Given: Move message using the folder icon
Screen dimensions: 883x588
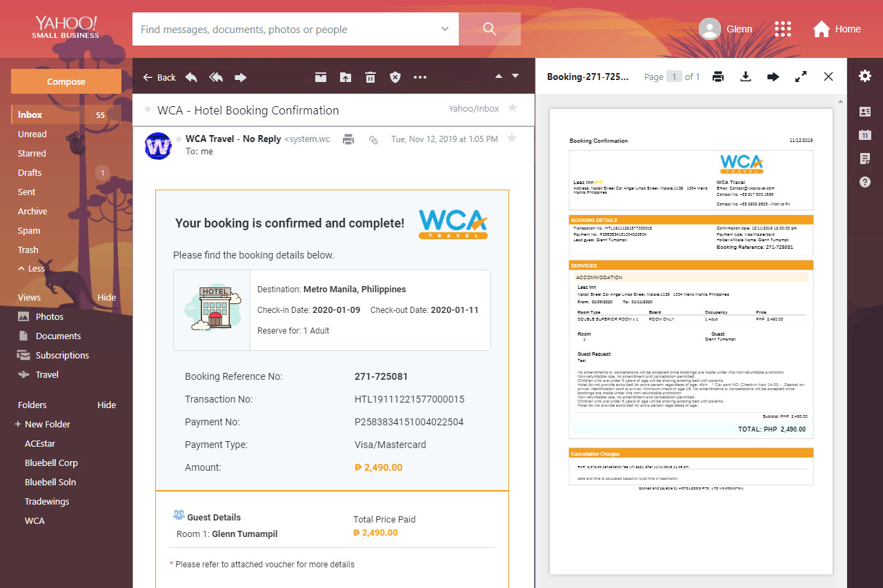Looking at the screenshot, I should [346, 77].
